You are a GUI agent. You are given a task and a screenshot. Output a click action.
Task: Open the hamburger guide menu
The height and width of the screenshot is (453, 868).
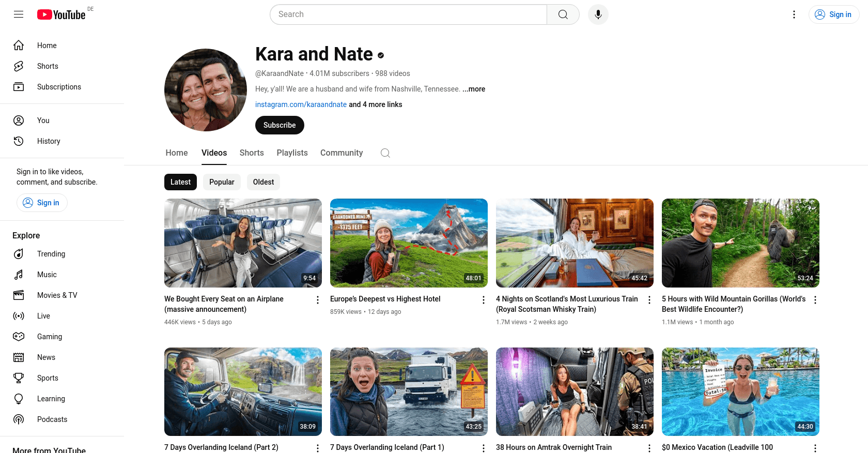[x=19, y=14]
